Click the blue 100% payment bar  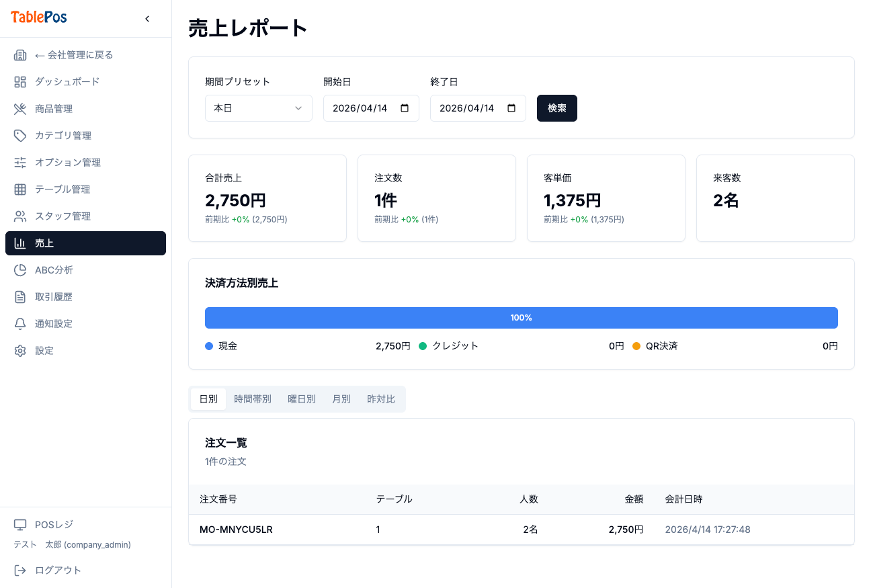(522, 318)
